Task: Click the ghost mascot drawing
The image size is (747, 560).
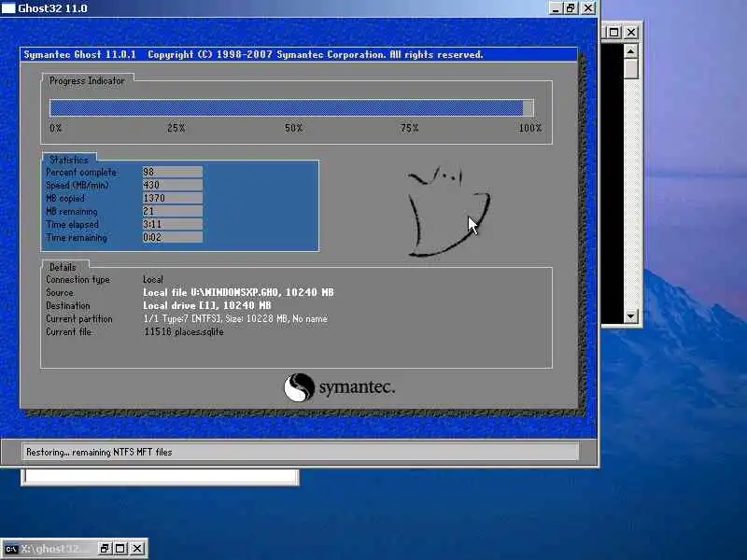Action: tap(448, 211)
